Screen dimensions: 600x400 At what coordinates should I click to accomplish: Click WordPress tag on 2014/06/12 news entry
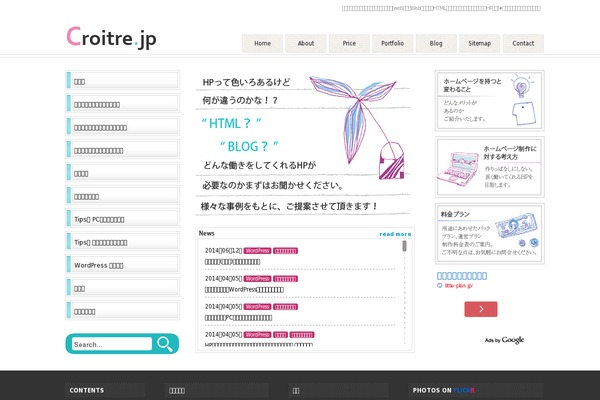[258, 251]
